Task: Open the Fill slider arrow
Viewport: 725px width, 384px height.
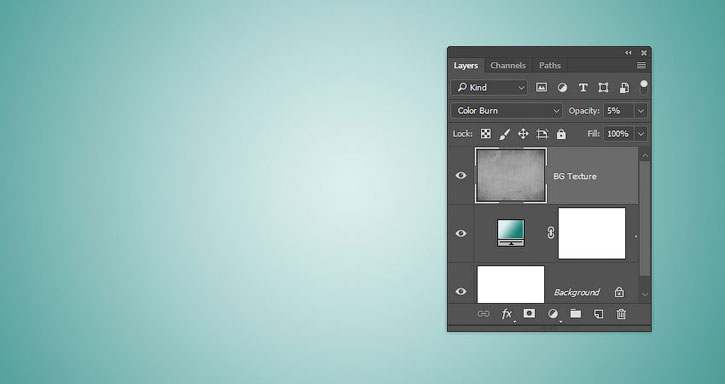Action: click(641, 134)
